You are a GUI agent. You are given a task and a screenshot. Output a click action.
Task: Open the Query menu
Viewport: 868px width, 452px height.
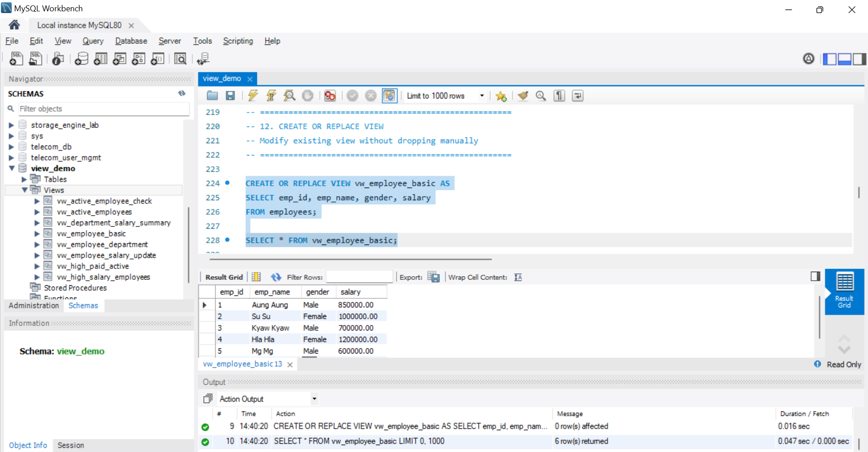(93, 41)
